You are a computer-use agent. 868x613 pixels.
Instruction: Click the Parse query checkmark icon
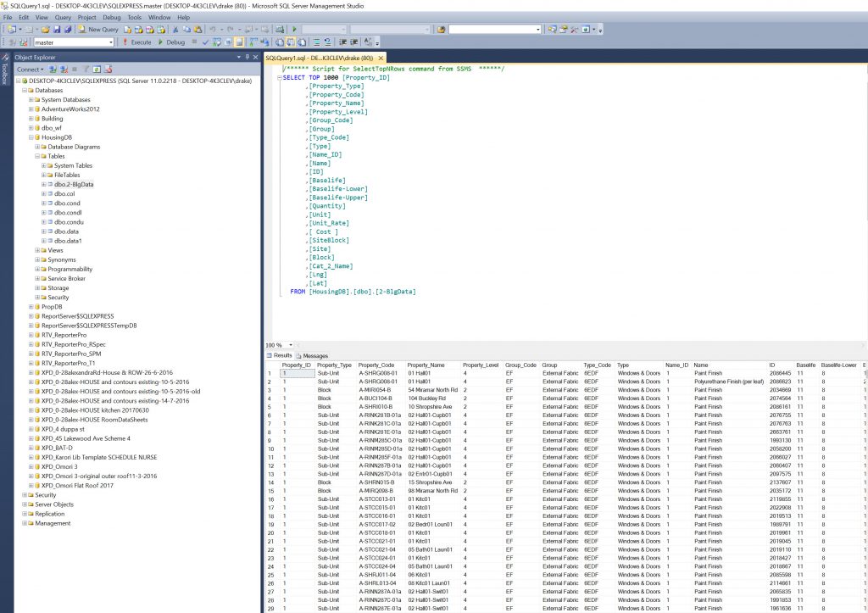[x=205, y=42]
